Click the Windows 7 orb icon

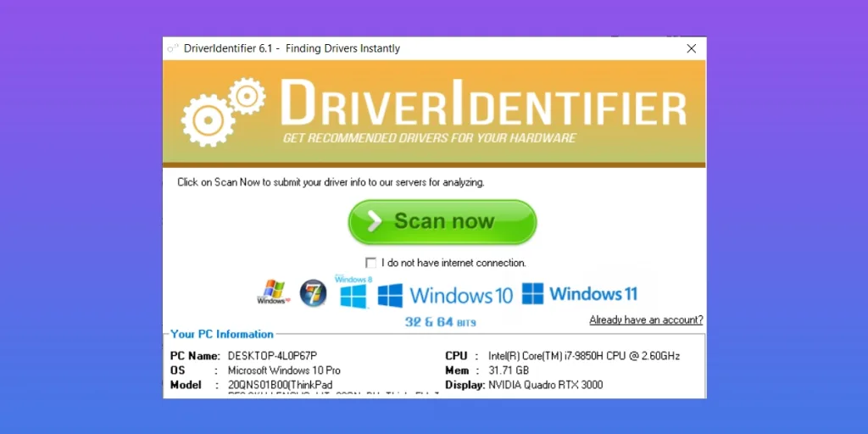(x=313, y=292)
